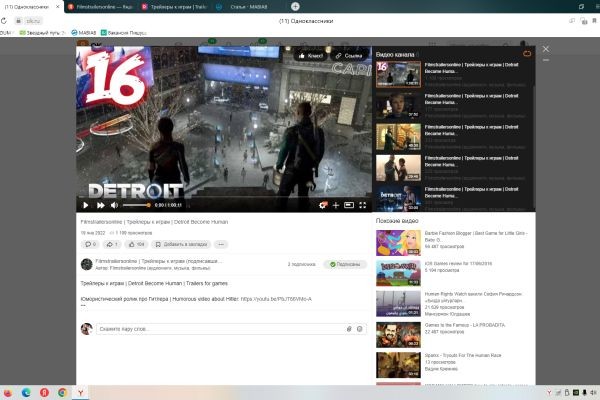The height and width of the screenshot is (400, 600).
Task: Open the channel avatar of Filmstrailersonline
Action: 86,264
